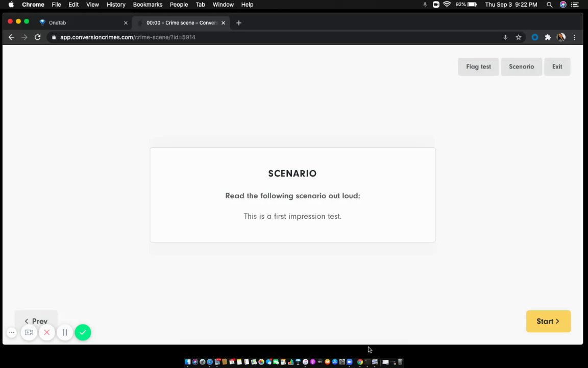This screenshot has width=588, height=368.
Task: Click the Flag test button
Action: tap(478, 66)
